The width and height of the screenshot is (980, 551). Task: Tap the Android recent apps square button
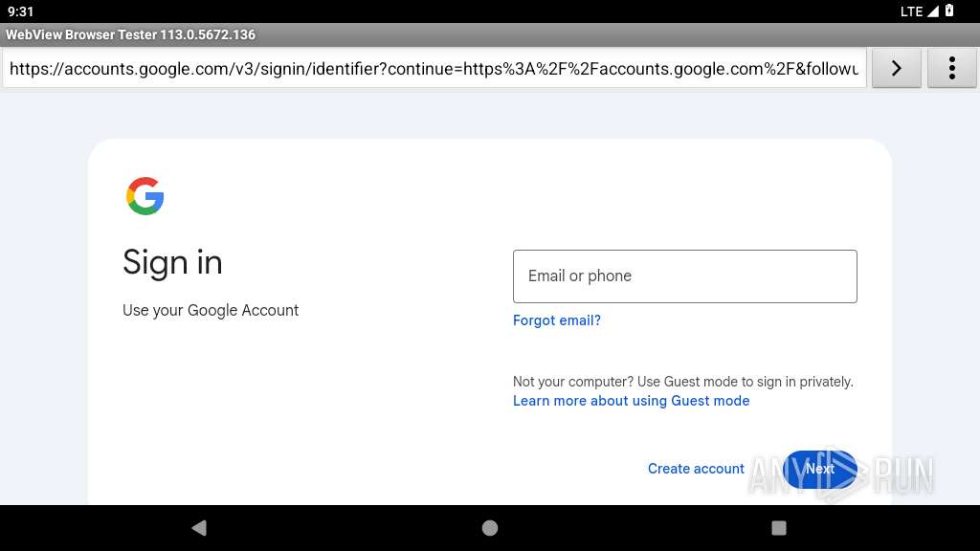pyautogui.click(x=779, y=528)
